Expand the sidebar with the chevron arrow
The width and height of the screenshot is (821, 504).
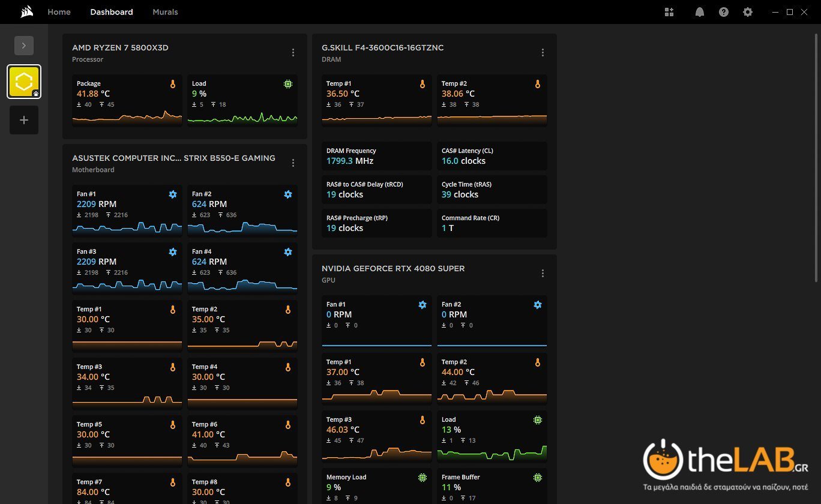coord(24,45)
